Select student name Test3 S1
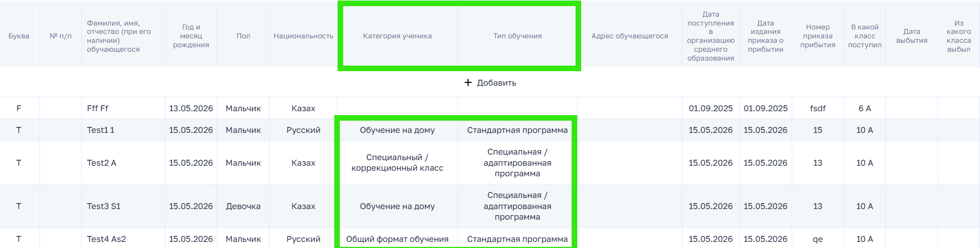Image resolution: width=980 pixels, height=248 pixels. pos(104,206)
